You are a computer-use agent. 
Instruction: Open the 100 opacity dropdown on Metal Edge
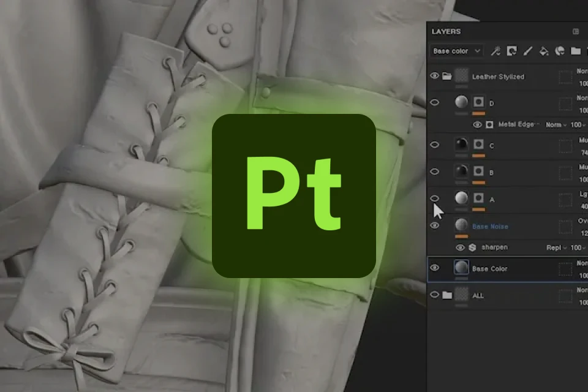point(578,125)
